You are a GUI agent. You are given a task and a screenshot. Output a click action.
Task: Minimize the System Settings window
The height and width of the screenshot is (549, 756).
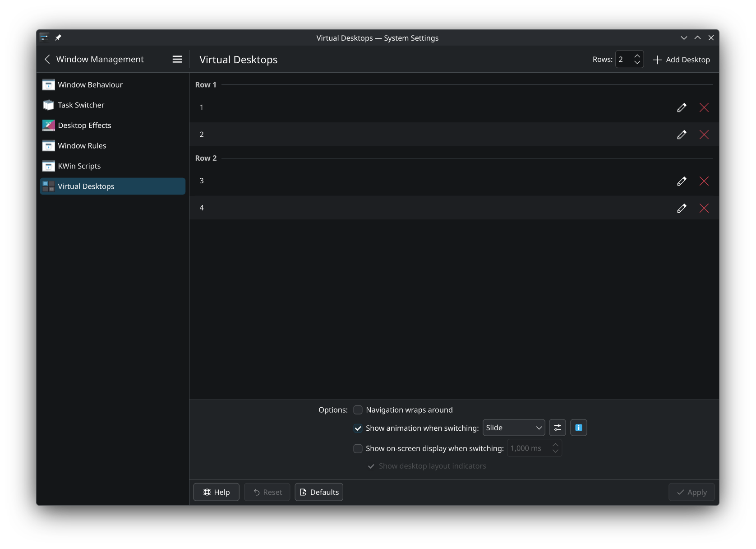[684, 38]
